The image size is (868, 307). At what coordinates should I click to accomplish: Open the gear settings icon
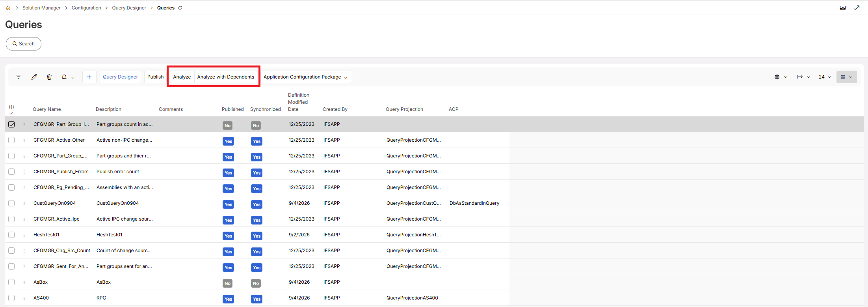click(x=777, y=77)
